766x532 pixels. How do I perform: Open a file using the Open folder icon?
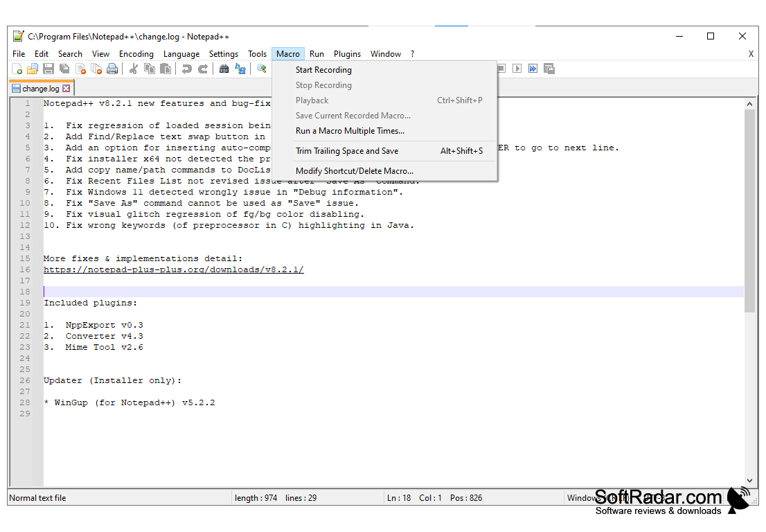32,68
